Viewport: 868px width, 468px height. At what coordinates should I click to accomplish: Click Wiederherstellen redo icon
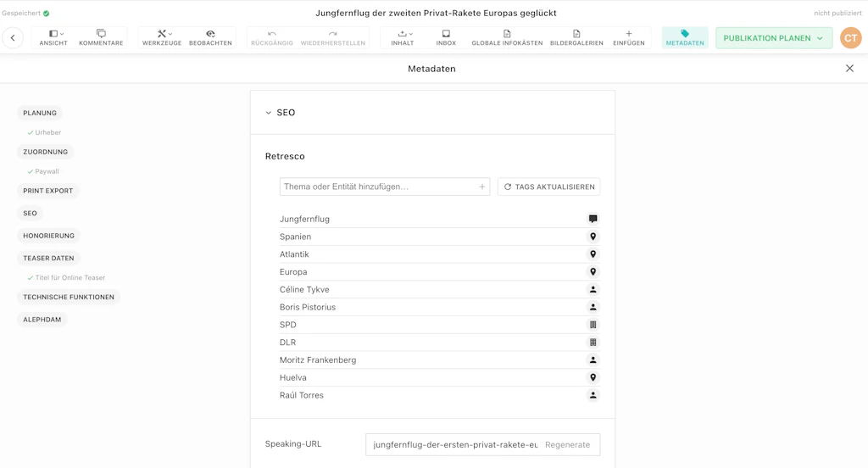(332, 34)
